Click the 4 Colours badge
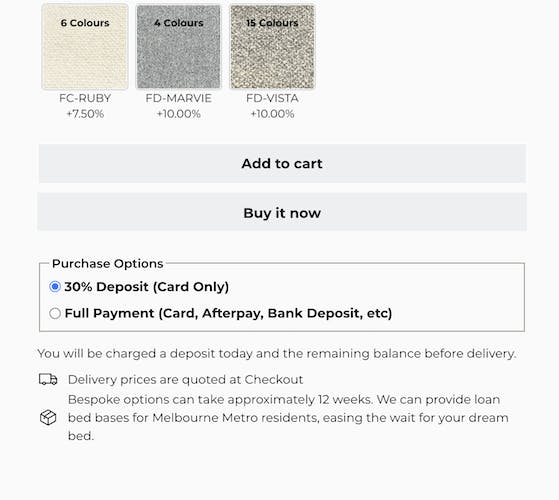Screen dimensions: 559x500 coord(179,23)
